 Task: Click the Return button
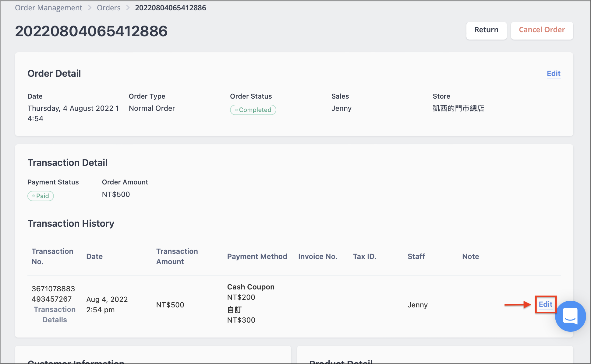[x=487, y=30]
